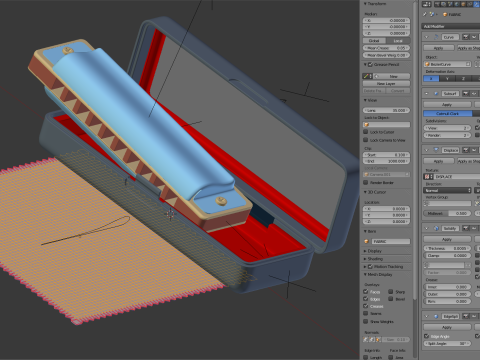Click the EdgeSplit modifier type icon

click(436, 316)
